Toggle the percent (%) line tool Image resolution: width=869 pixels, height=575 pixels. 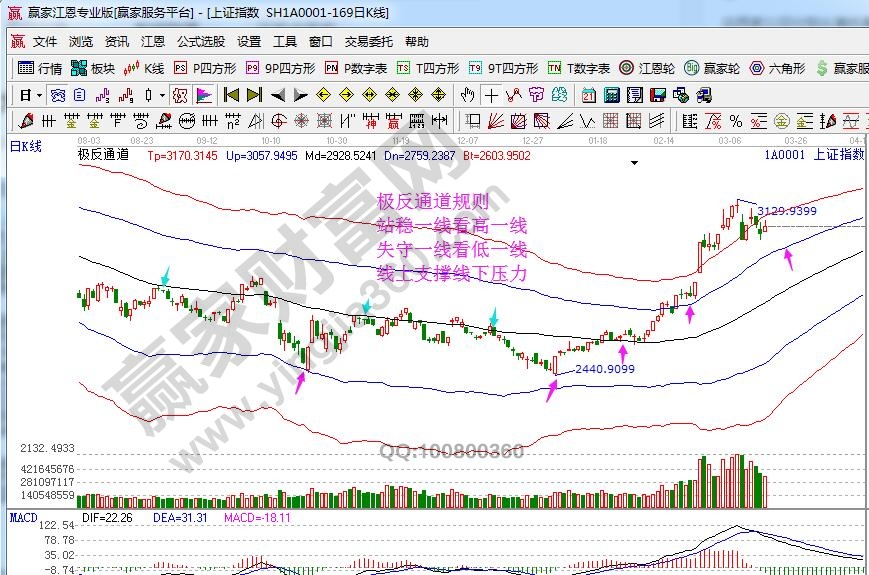(x=735, y=121)
